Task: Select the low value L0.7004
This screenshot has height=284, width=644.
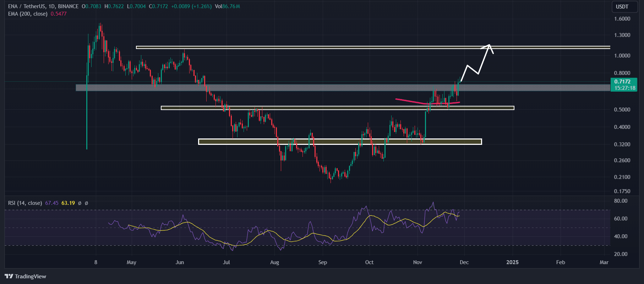Action: point(136,6)
